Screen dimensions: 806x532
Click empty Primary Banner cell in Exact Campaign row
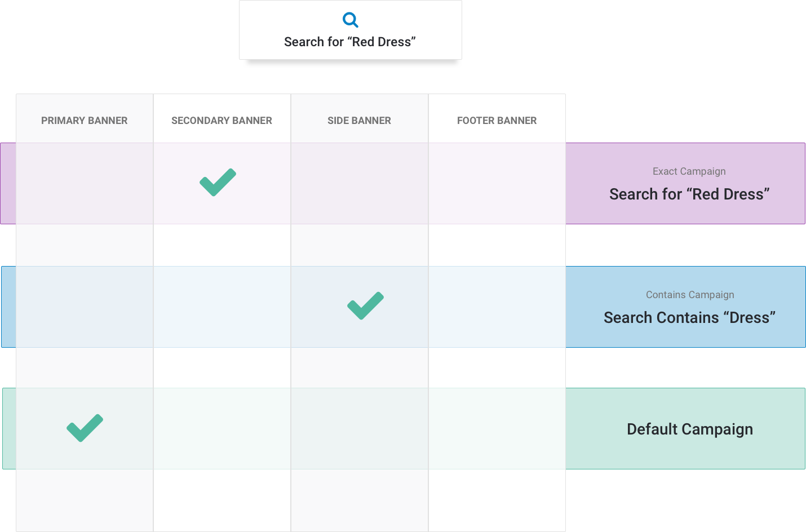click(85, 184)
